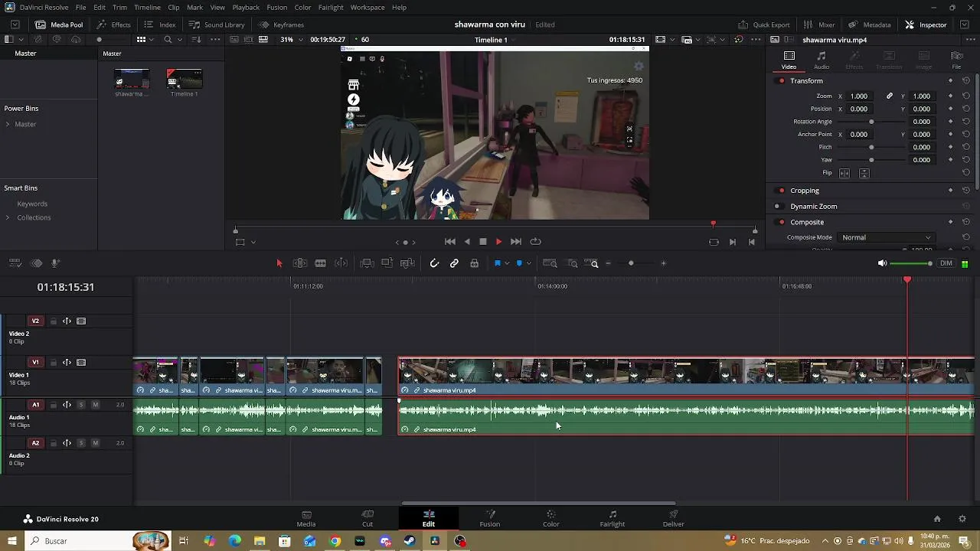Adjust timeline zoom slider handle
Screen dimensions: 980x551
click(x=631, y=263)
